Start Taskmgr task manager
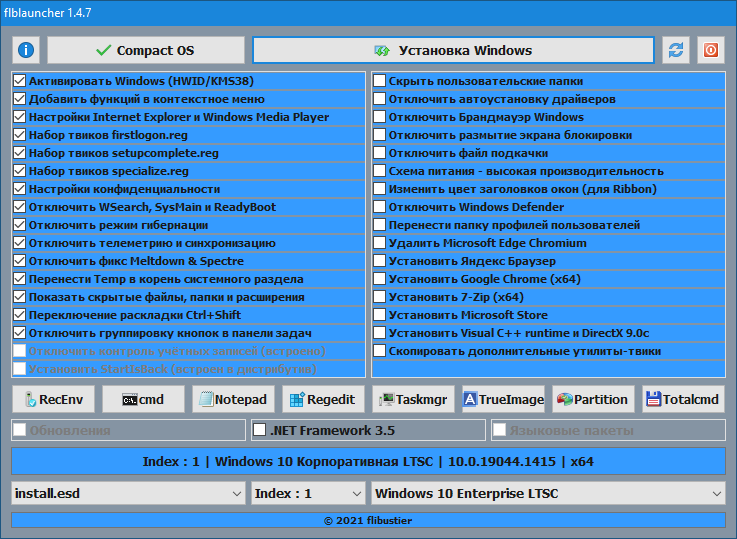 pyautogui.click(x=413, y=399)
